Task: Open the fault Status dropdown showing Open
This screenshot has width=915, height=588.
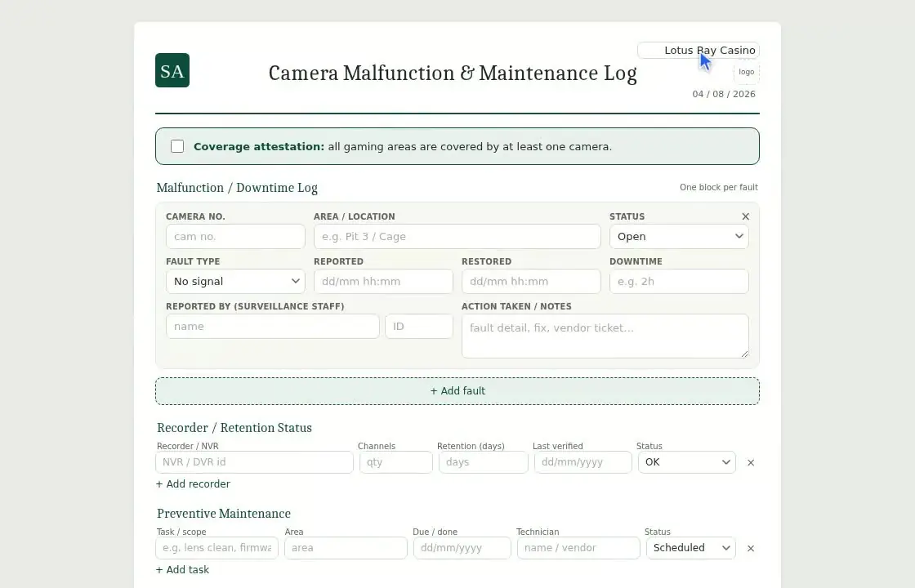Action: coord(679,236)
